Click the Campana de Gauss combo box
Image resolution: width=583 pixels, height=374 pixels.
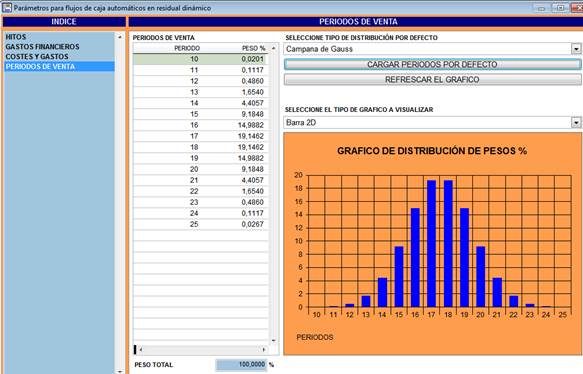[432, 49]
